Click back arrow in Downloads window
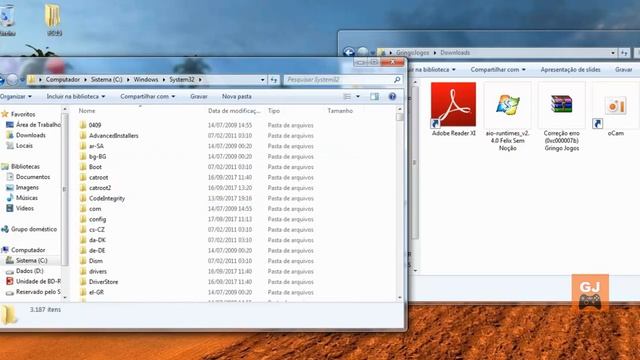 pyautogui.click(x=349, y=52)
